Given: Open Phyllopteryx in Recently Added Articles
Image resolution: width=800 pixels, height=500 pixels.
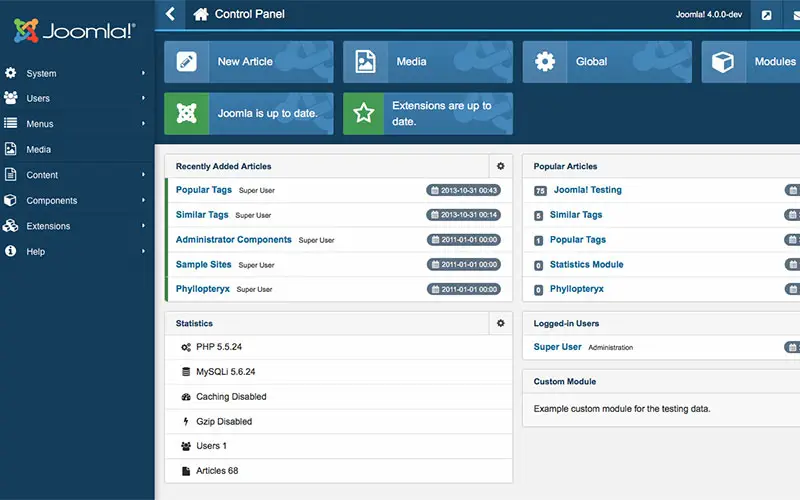Looking at the screenshot, I should [203, 289].
